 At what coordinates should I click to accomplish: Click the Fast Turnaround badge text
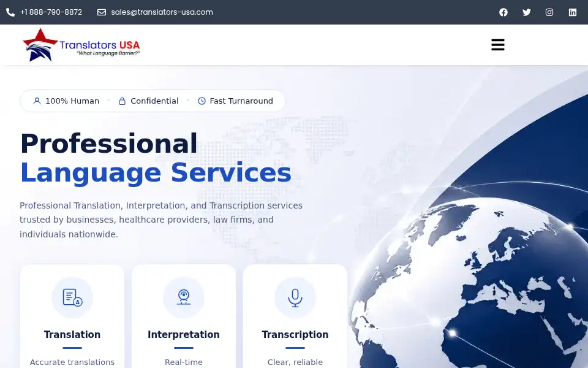click(241, 101)
